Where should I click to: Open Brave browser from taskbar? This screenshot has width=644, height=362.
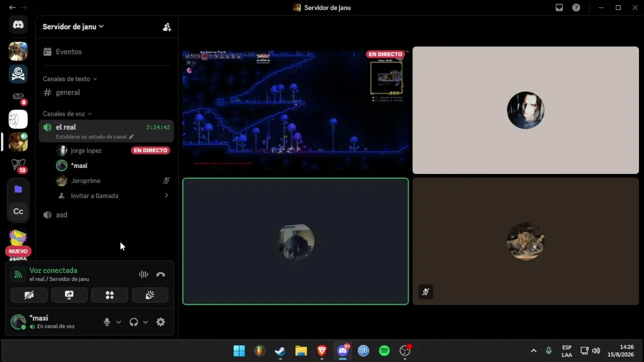coord(322,351)
